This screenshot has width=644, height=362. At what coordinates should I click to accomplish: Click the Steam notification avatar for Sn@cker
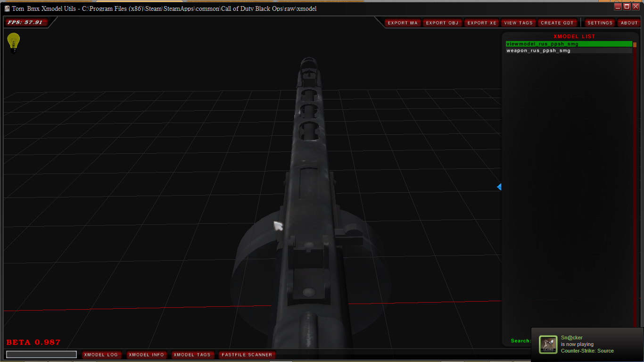point(548,345)
